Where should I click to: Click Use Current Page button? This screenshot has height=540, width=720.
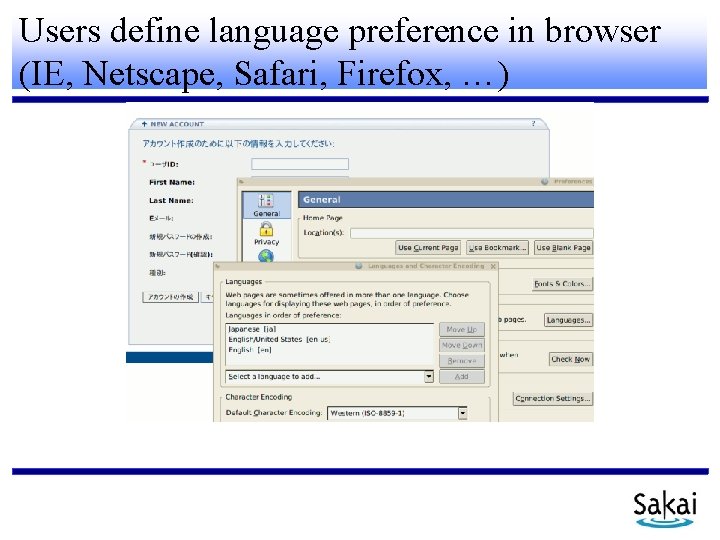click(x=428, y=248)
